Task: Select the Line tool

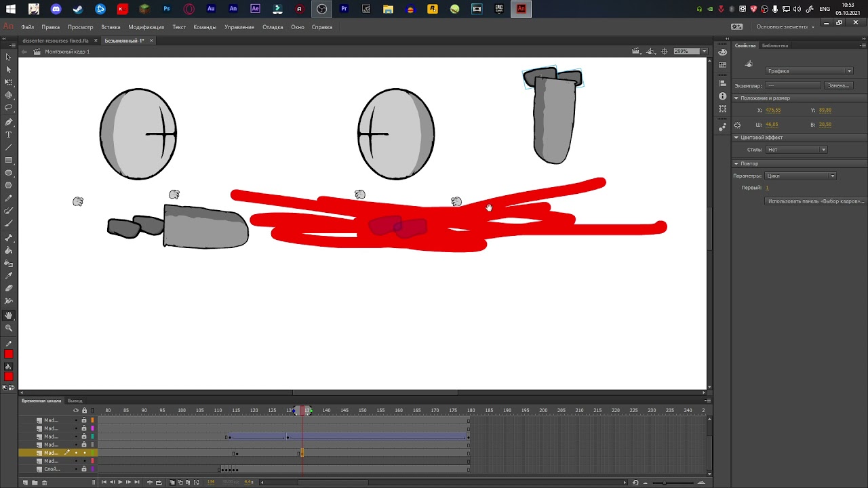Action: [9, 148]
